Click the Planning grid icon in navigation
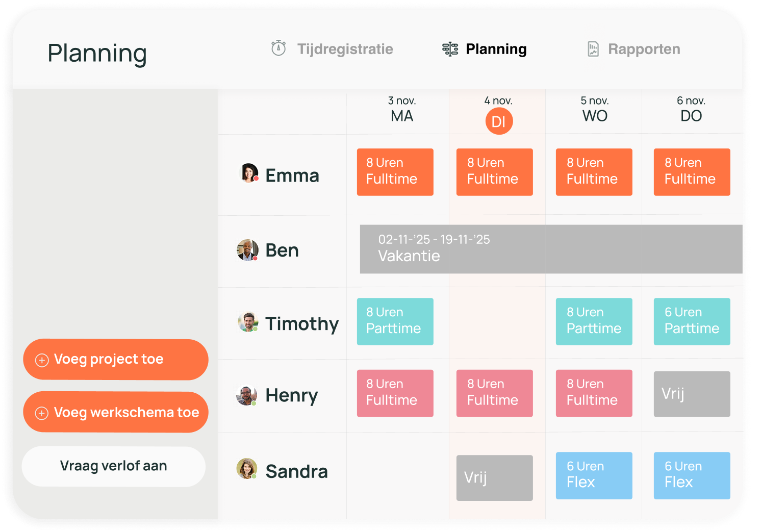 [x=451, y=49]
